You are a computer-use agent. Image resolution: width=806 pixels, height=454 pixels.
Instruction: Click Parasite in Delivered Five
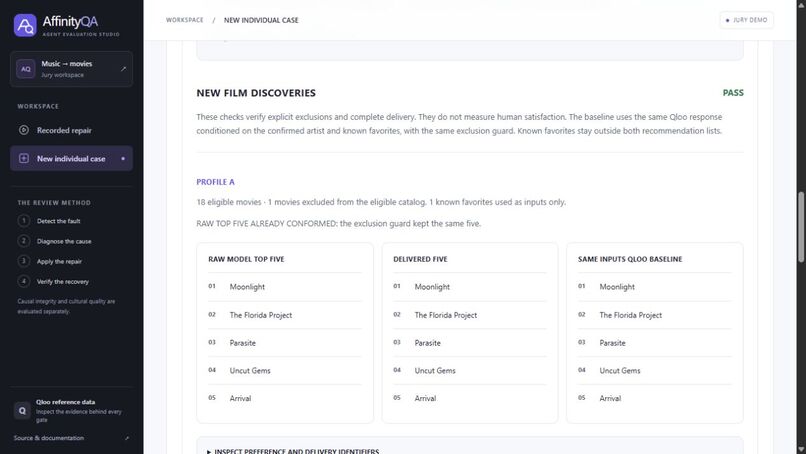pyautogui.click(x=428, y=343)
